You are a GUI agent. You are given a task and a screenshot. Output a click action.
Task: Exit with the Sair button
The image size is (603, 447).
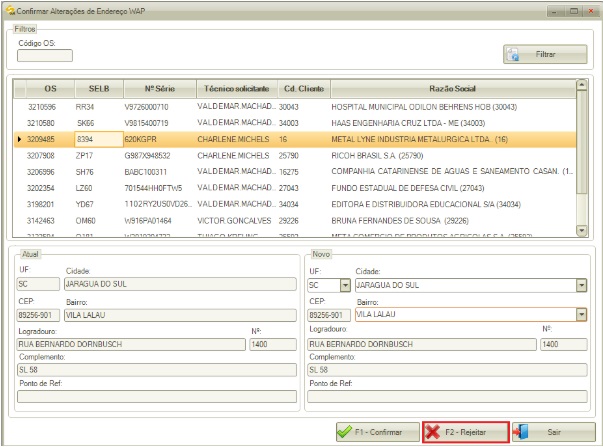tap(554, 432)
